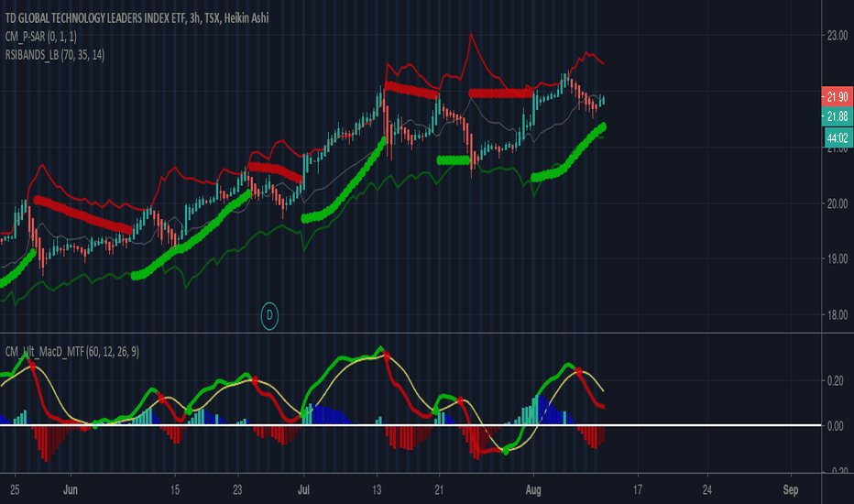Click the 0.20 MACD axis value
Viewport: 854px width, 504px height.
click(835, 381)
